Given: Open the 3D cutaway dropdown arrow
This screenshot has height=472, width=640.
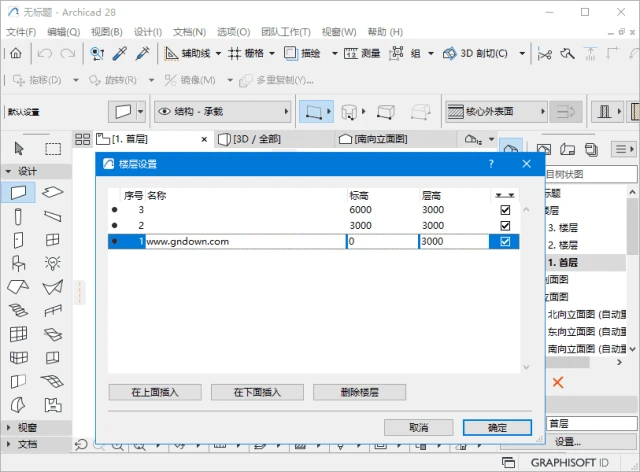Looking at the screenshot, I should pos(522,53).
